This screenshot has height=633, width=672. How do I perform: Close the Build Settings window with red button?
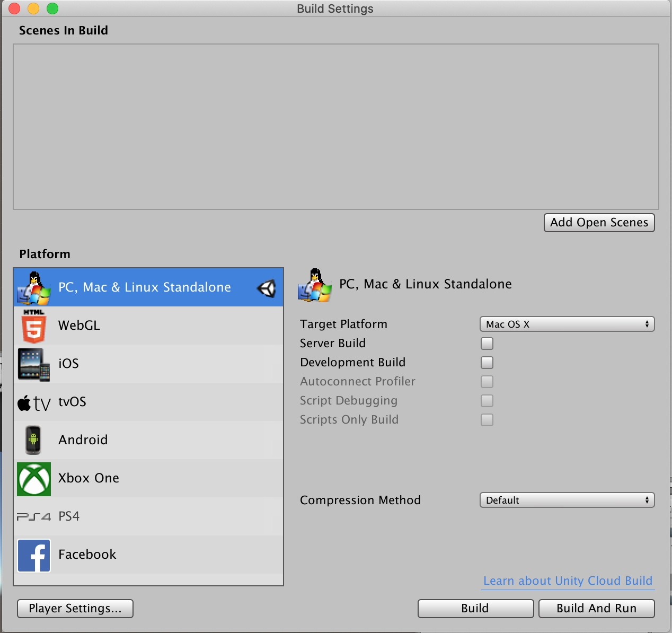pyautogui.click(x=14, y=8)
